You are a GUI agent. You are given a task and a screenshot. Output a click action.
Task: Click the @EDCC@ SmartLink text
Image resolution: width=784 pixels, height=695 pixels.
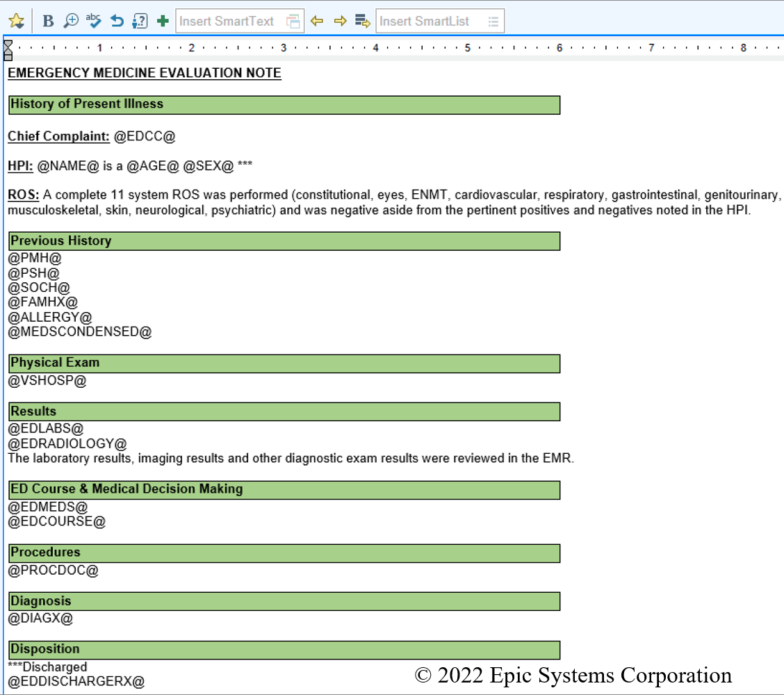145,137
